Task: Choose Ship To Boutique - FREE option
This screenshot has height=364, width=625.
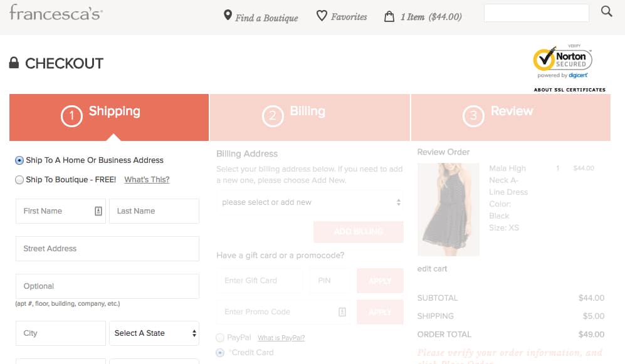Action: pyautogui.click(x=19, y=180)
